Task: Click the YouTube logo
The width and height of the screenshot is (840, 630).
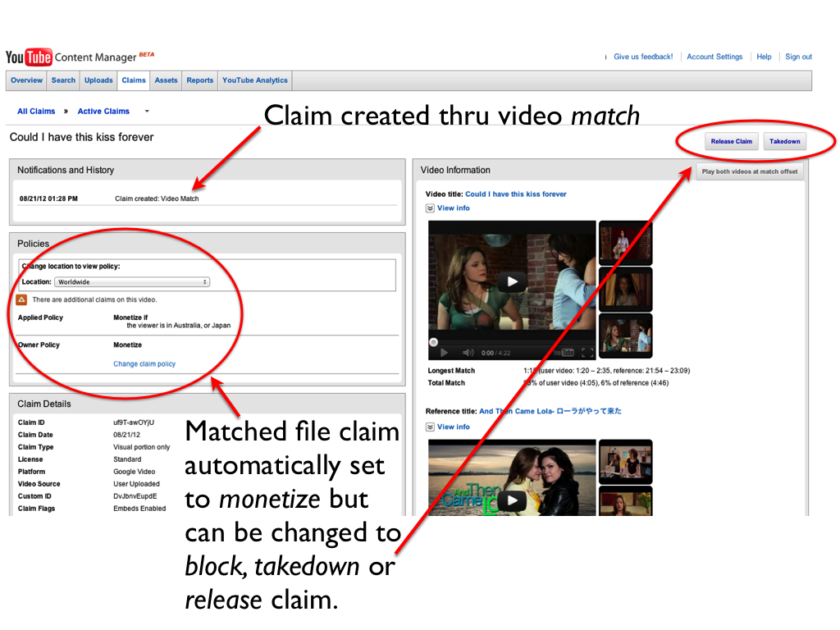Action: tap(29, 57)
